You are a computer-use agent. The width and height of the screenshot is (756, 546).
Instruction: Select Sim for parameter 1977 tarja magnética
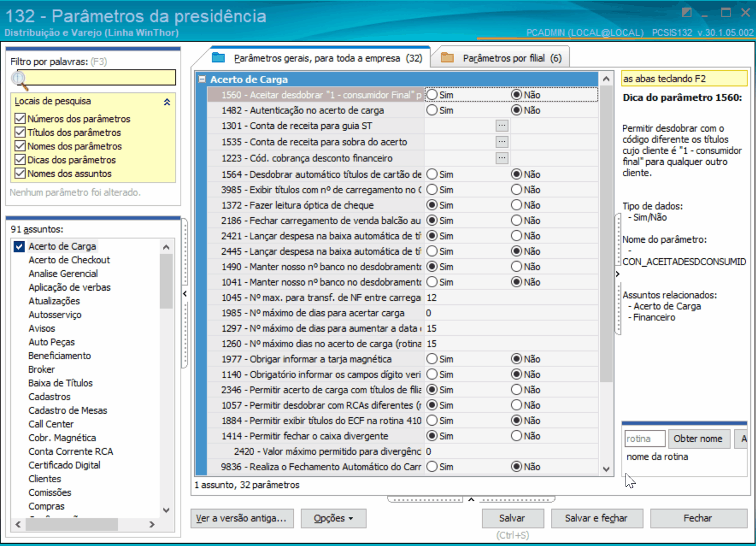(x=432, y=358)
